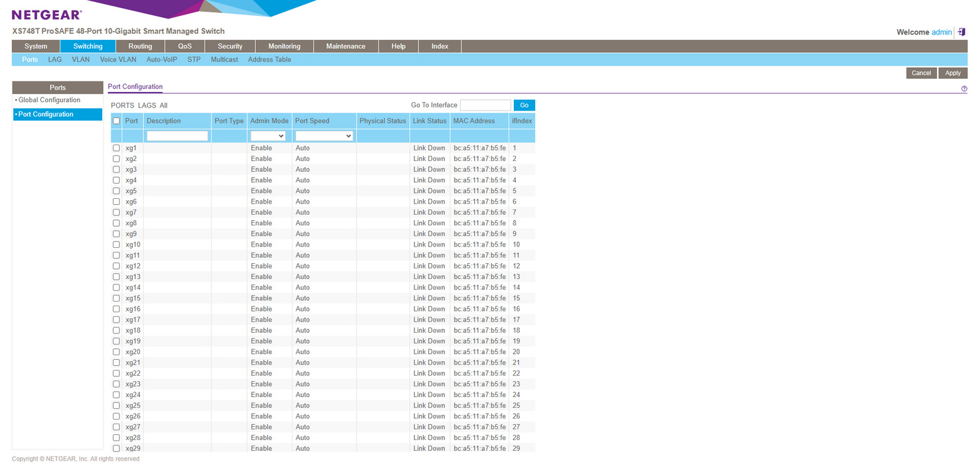Open the Monitoring tab
980x464 pixels.
(x=284, y=46)
